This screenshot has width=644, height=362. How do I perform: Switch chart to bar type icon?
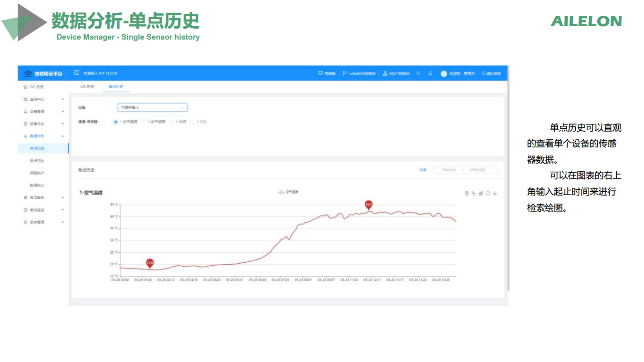(x=481, y=193)
